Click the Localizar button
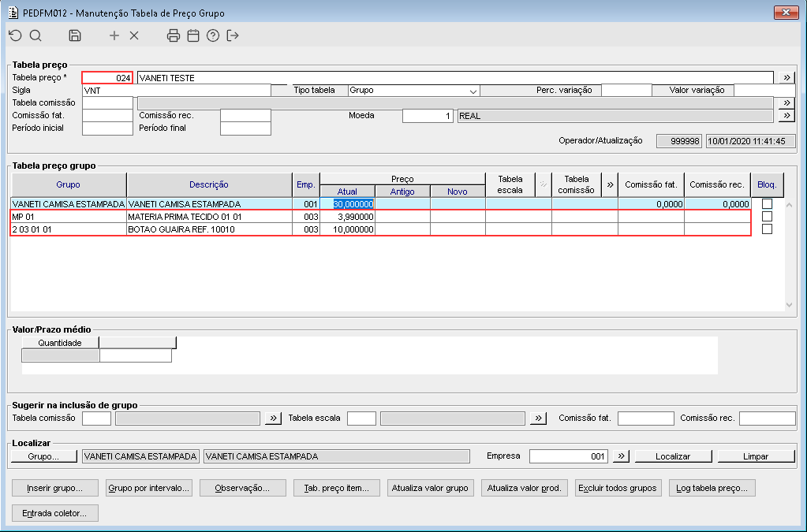Image resolution: width=807 pixels, height=532 pixels. (x=673, y=456)
